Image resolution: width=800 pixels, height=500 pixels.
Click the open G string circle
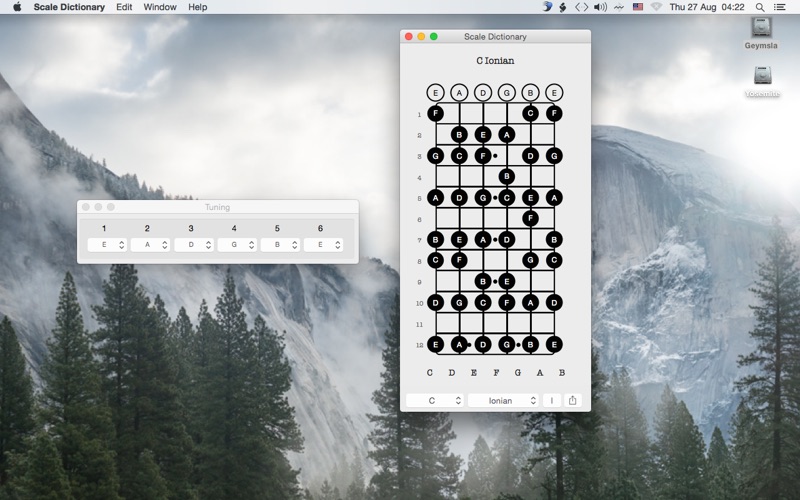pos(507,93)
